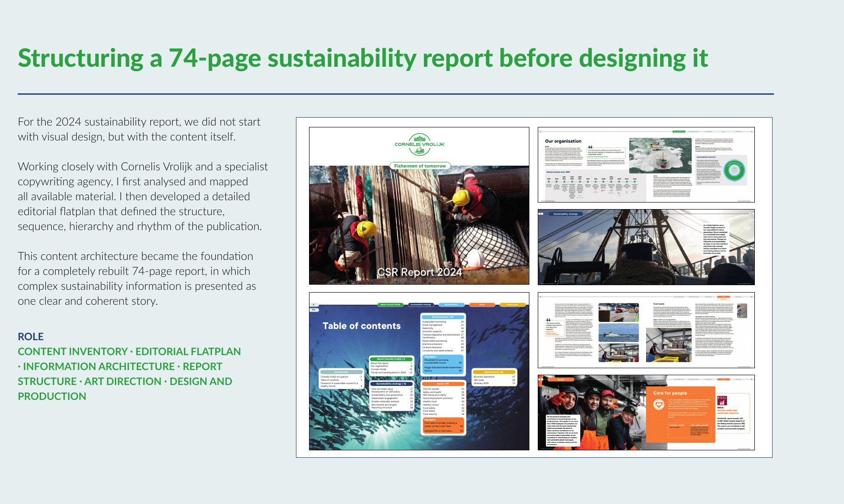Click paragraph starting 'For the 2024 sustainability report'

coord(139,129)
